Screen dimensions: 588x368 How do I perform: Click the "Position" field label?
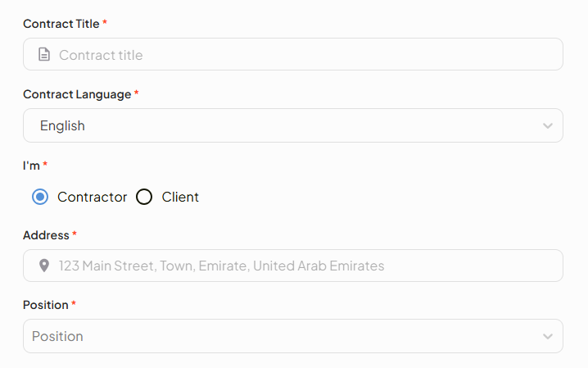click(x=46, y=305)
